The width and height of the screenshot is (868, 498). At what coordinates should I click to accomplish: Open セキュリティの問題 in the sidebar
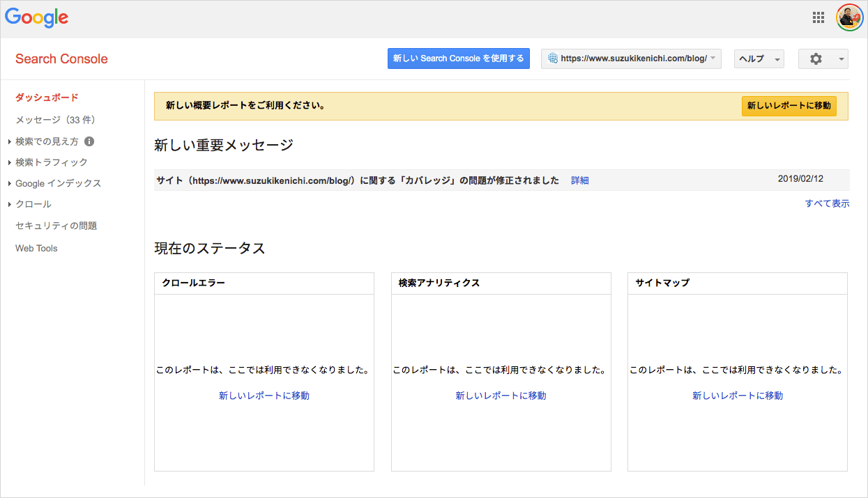pos(56,226)
